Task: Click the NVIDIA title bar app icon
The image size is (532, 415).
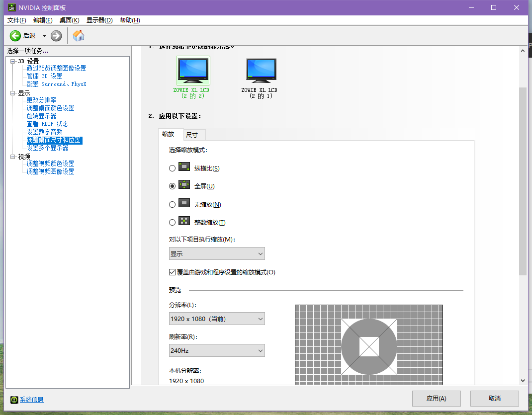Action: [x=12, y=7]
